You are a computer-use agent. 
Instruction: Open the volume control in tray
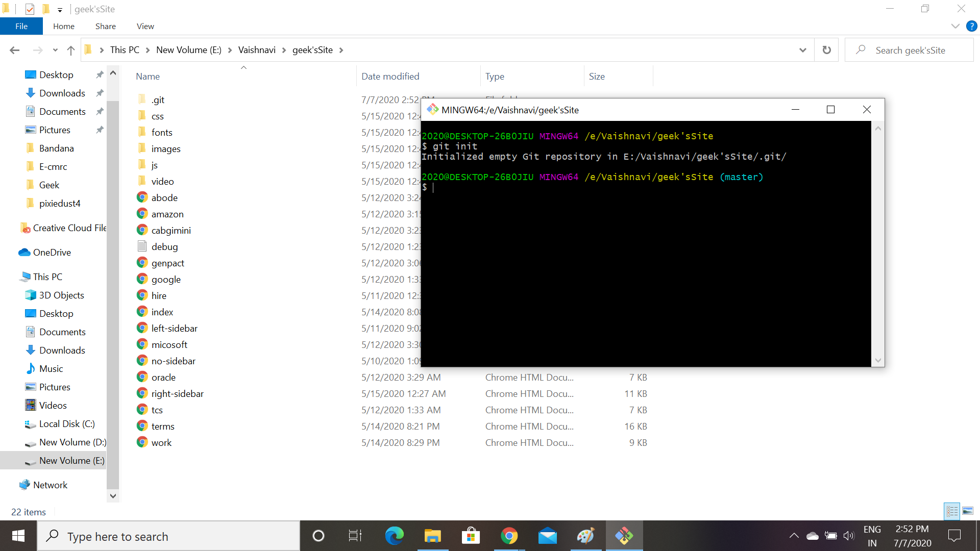pos(848,536)
